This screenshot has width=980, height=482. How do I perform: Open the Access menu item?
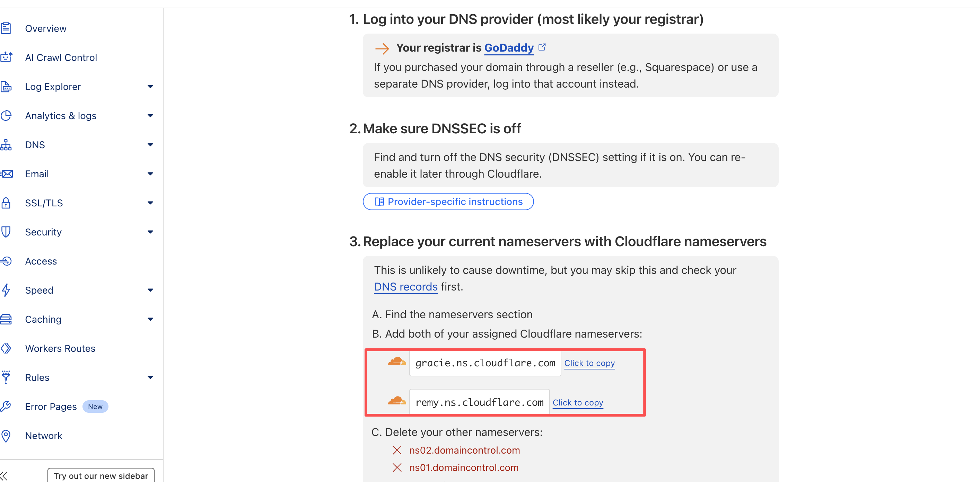[41, 261]
